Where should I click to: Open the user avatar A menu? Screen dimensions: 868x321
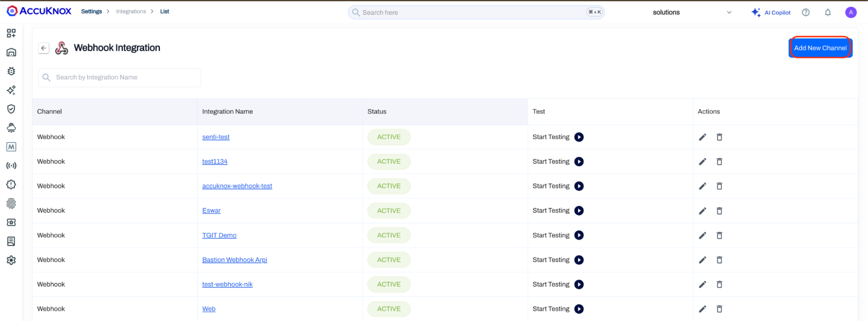coord(851,13)
